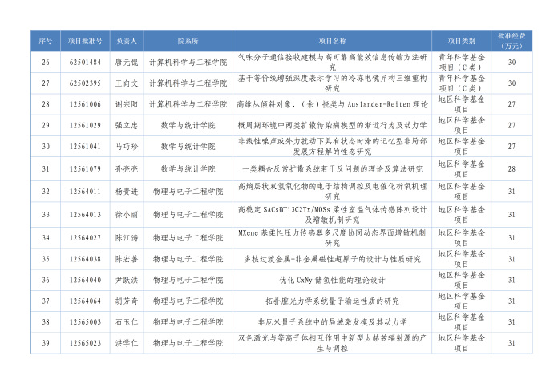This screenshot has width=554, height=392.
Task: Click the 负责人 column header
Action: 127,40
